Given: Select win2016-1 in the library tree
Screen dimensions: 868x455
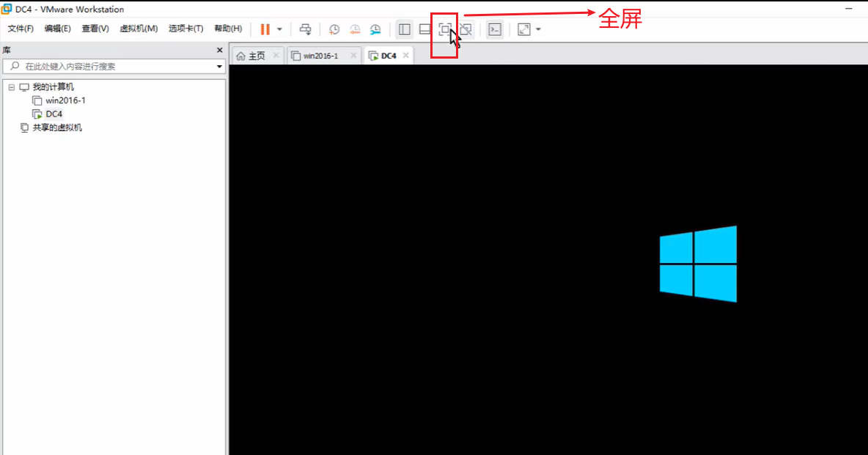Looking at the screenshot, I should coord(65,100).
